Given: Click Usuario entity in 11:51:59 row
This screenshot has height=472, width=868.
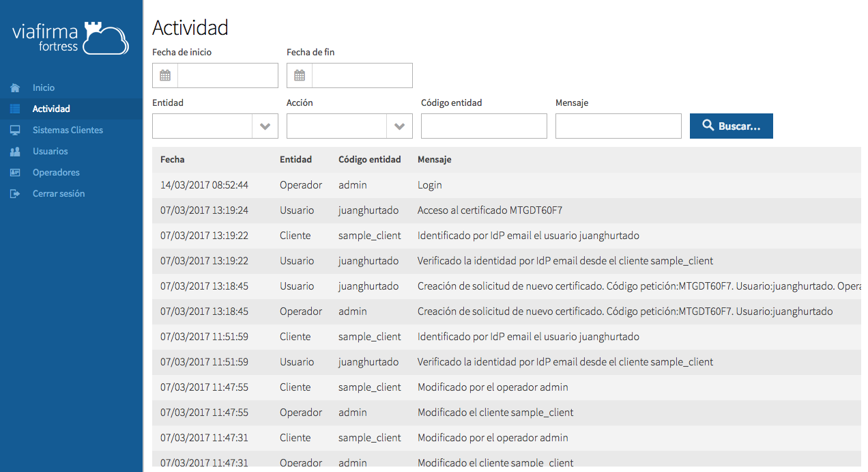Looking at the screenshot, I should [x=297, y=362].
